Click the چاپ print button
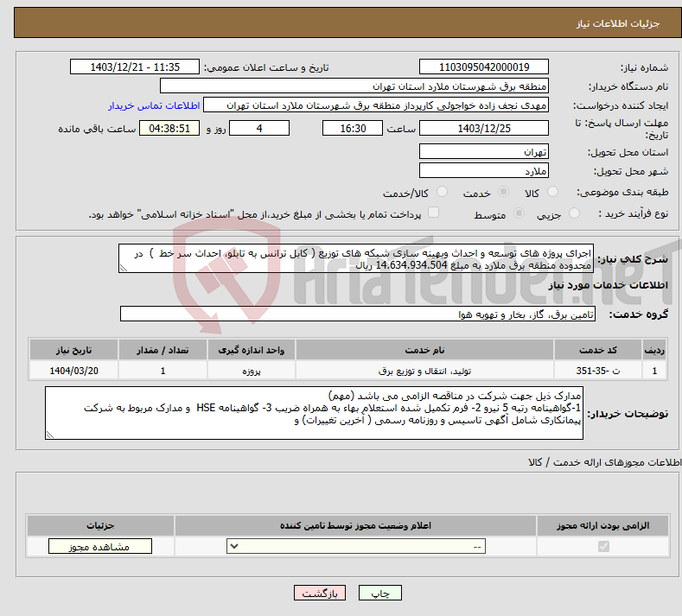 click(380, 594)
